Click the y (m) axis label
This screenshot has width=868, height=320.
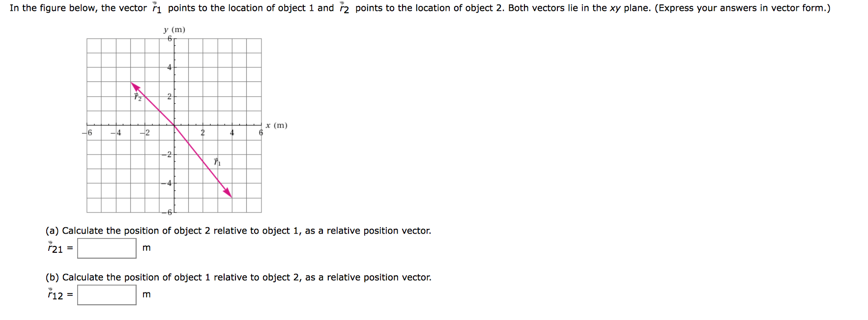174,30
